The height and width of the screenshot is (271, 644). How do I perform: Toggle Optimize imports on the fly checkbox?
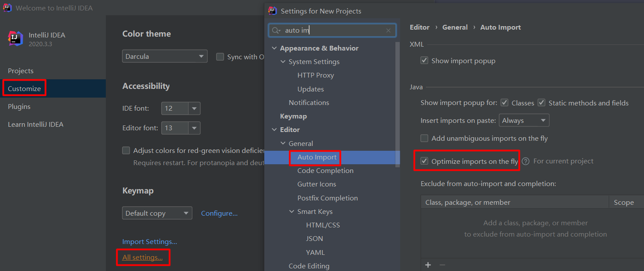pos(424,161)
